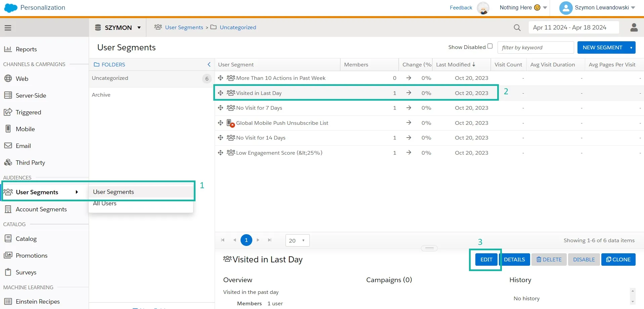
Task: Open the Third Party section
Action: click(31, 162)
